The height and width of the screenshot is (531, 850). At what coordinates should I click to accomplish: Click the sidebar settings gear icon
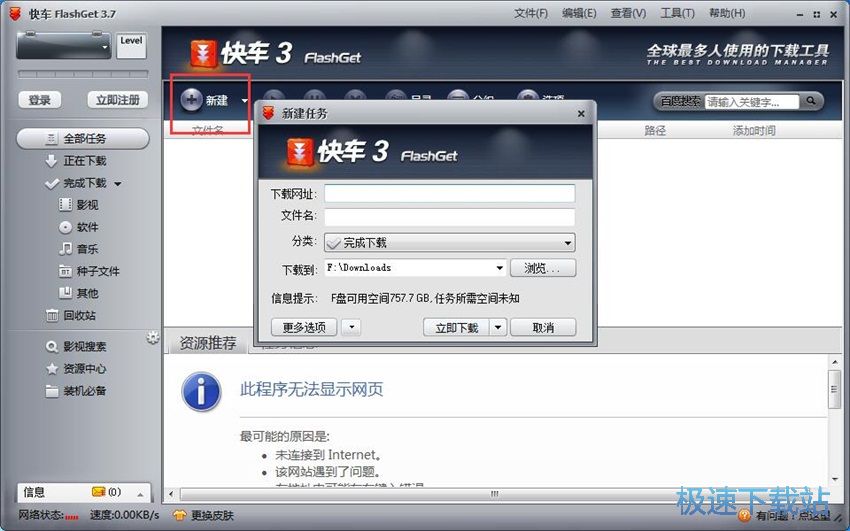click(x=153, y=338)
